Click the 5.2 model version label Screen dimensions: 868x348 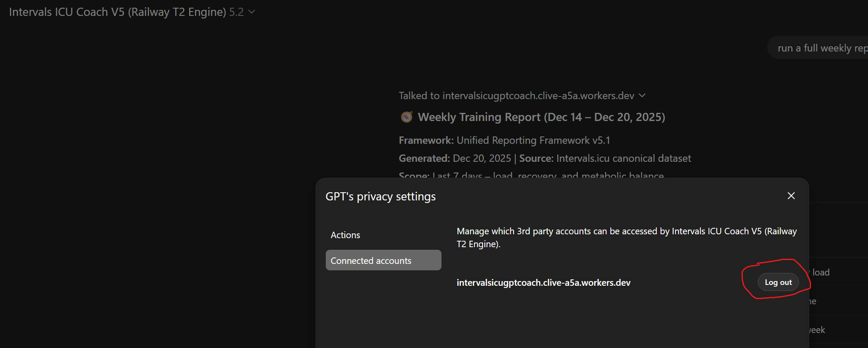tap(236, 12)
